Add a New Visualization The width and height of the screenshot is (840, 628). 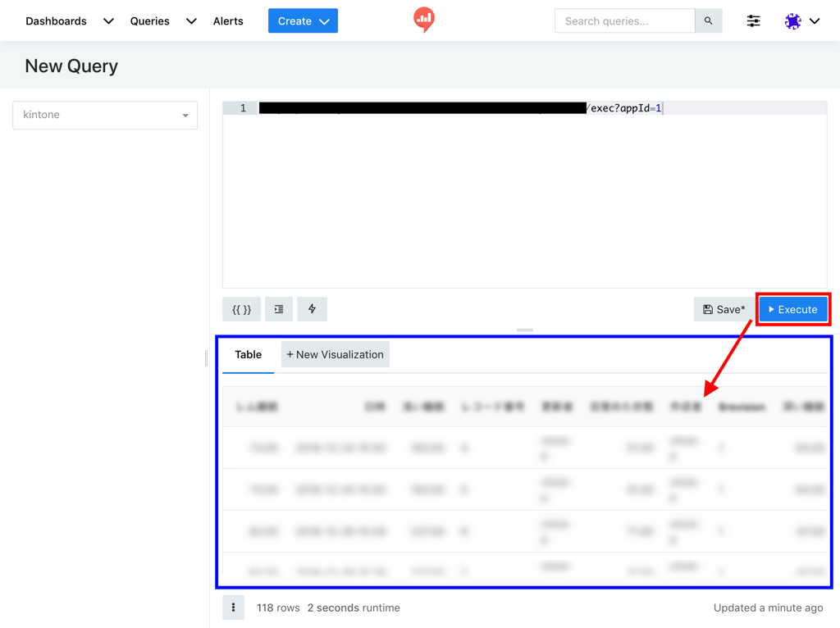point(335,355)
